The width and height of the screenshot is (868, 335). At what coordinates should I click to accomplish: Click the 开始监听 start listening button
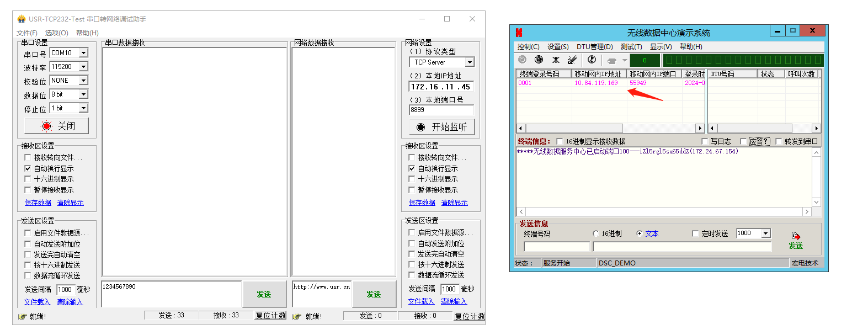tap(441, 127)
